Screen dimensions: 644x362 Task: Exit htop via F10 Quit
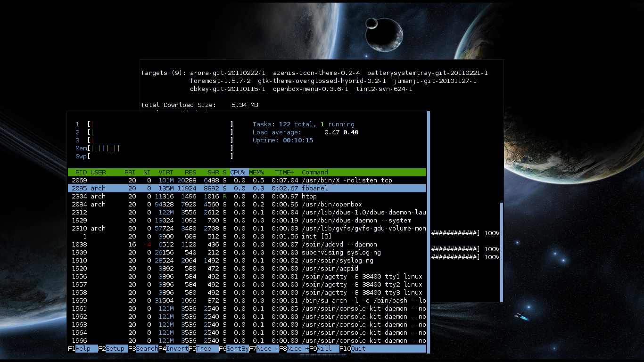[x=353, y=349]
